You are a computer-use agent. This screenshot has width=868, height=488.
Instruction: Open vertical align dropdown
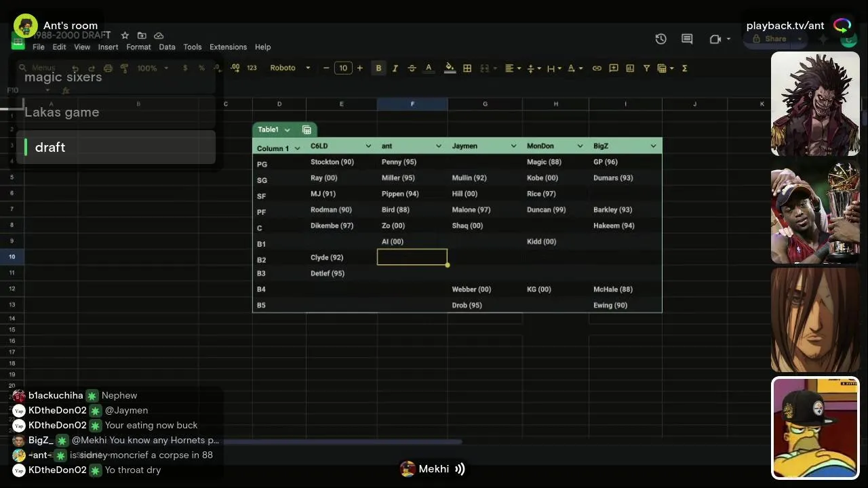[534, 68]
